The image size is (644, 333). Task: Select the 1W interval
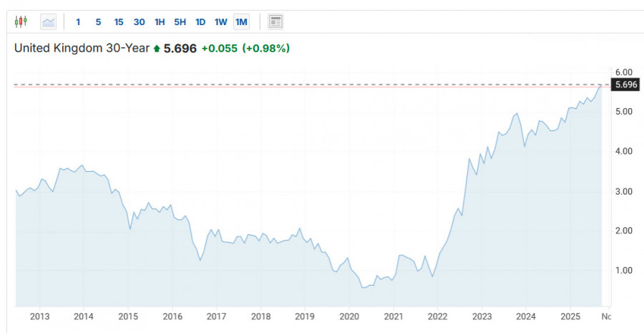point(221,22)
